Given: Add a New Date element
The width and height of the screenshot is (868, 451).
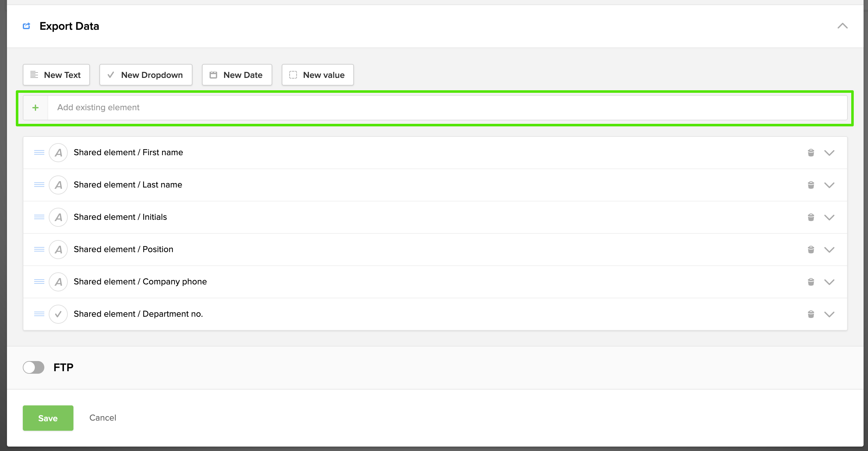Looking at the screenshot, I should pyautogui.click(x=236, y=75).
